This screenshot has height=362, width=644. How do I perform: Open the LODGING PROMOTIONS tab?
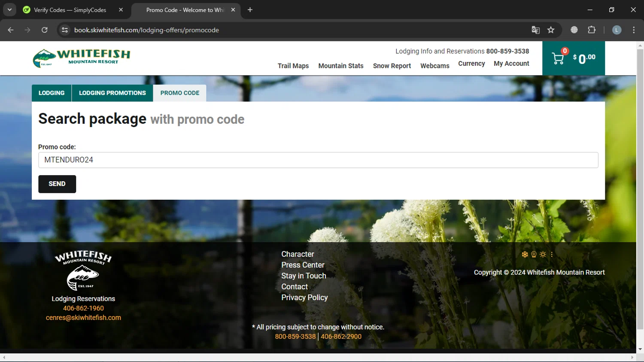point(112,93)
